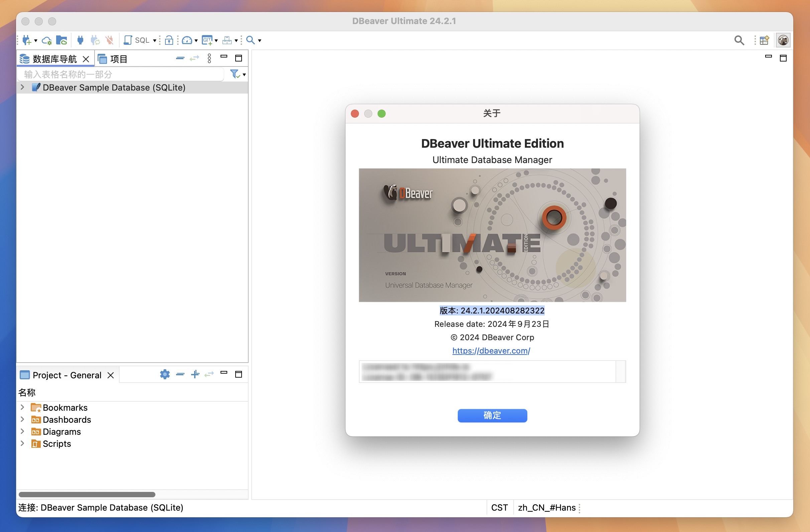Open the SQL editor script icon
Screen dimensions: 810x532
pos(128,40)
